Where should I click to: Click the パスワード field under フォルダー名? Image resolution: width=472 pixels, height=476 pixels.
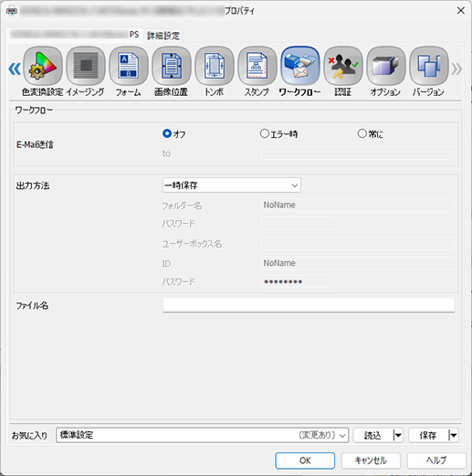298,223
